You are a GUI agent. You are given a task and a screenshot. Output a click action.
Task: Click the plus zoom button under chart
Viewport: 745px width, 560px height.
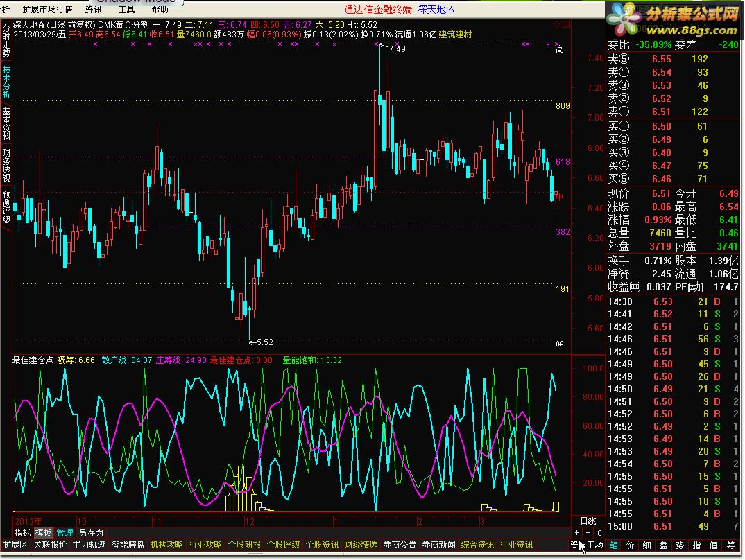click(577, 533)
